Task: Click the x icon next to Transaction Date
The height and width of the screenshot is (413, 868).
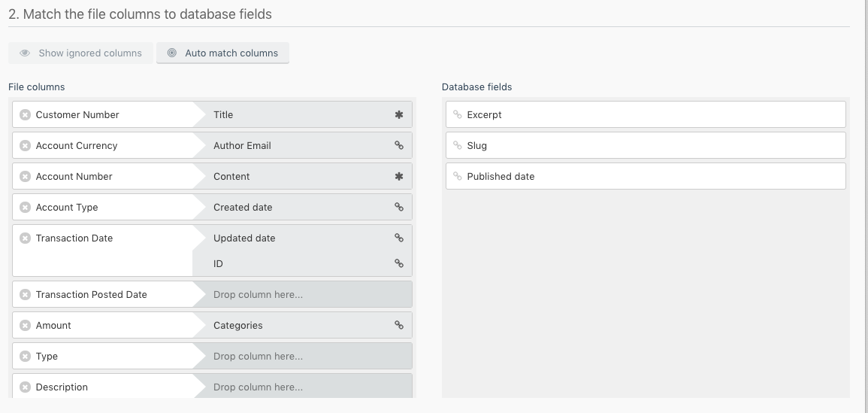Action: 25,238
